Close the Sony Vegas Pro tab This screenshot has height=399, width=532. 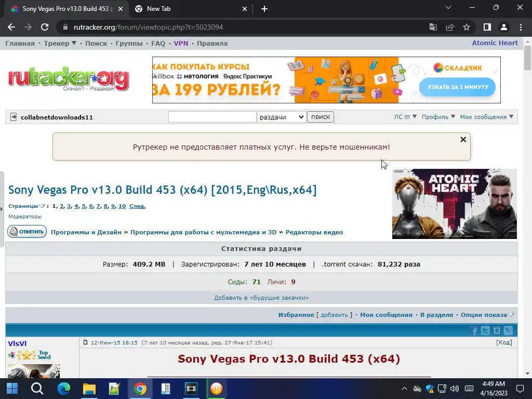click(121, 9)
